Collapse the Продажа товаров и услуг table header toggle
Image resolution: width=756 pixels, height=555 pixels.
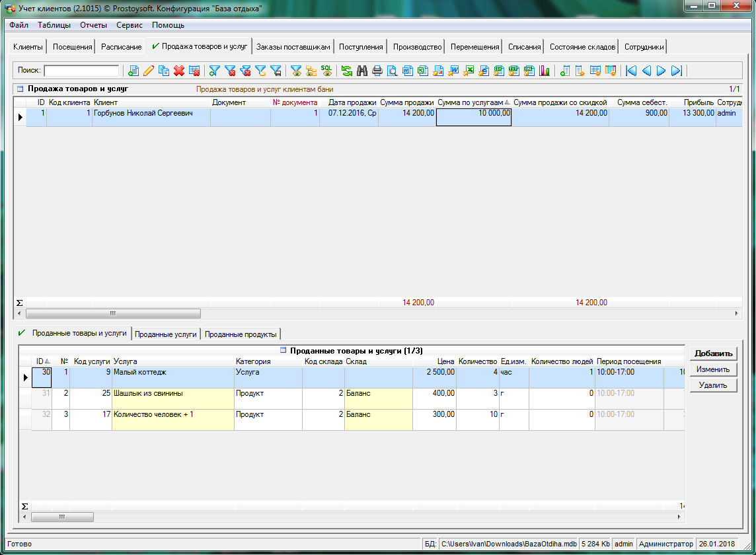[x=20, y=89]
